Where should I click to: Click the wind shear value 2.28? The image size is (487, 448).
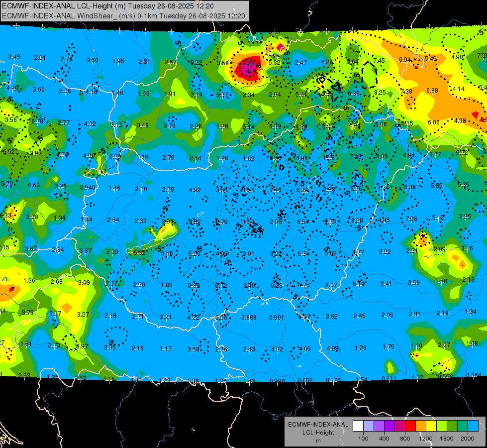pos(196,126)
